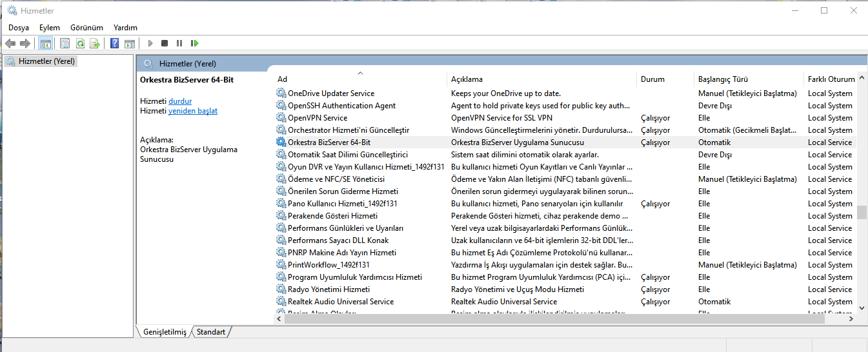Screen dimensions: 868x352
Task: Click the Back arrow in the toolbar
Action: [10, 43]
